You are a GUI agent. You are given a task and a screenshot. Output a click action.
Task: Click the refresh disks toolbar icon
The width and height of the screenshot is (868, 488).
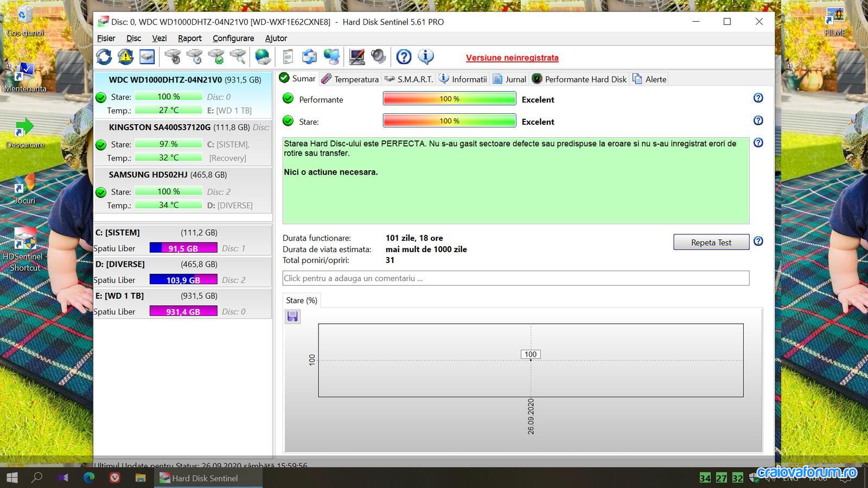[104, 57]
